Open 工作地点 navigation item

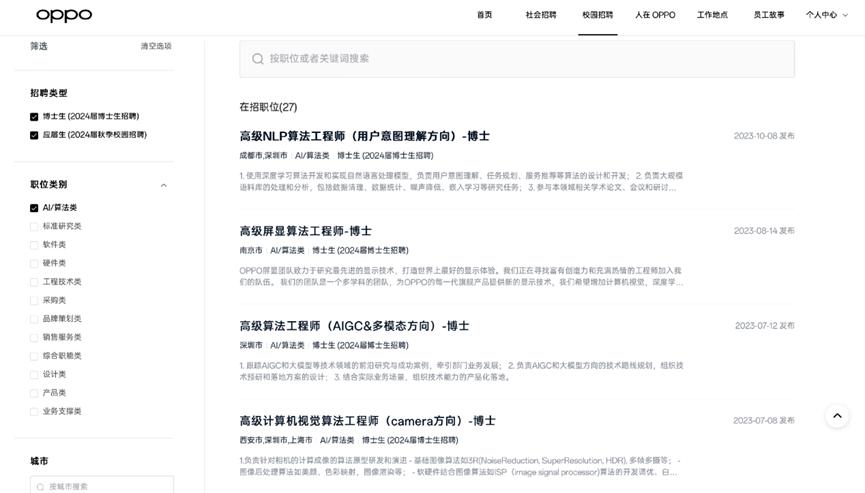tap(712, 15)
